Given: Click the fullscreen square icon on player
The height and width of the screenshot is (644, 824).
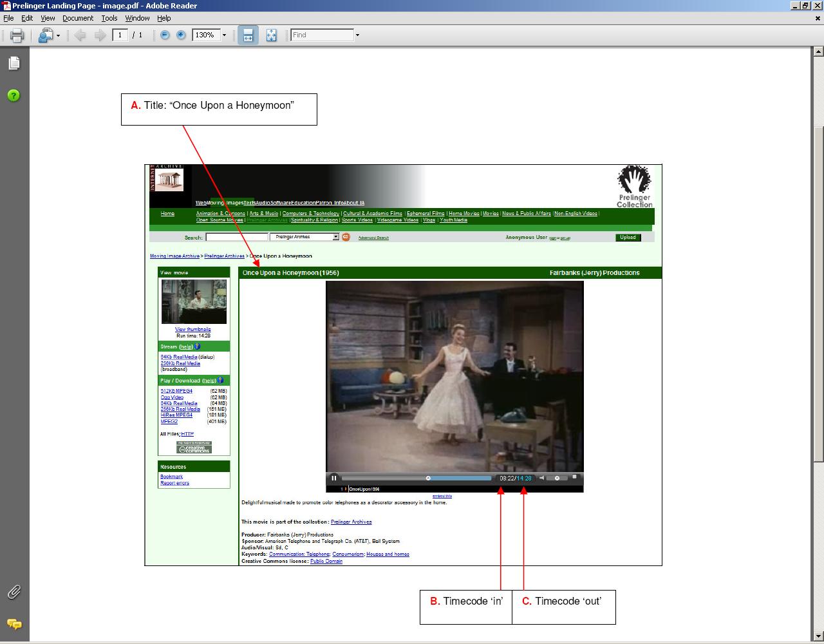Looking at the screenshot, I should [x=574, y=477].
